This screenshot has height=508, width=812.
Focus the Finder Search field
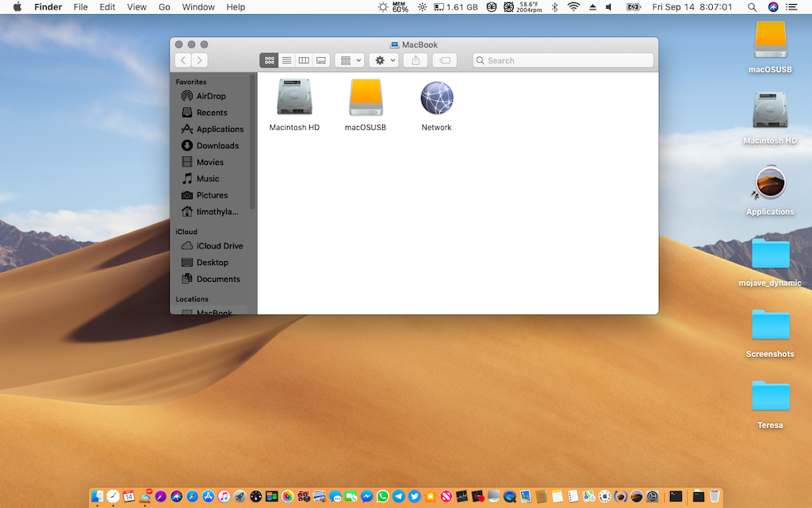click(x=563, y=60)
